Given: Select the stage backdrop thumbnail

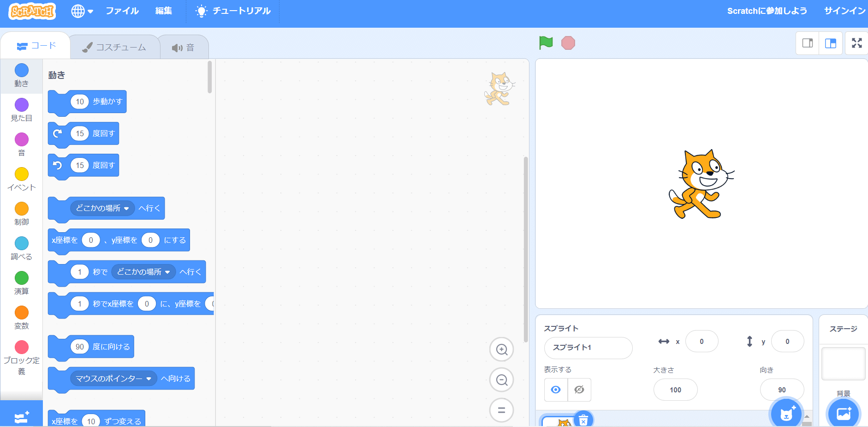Looking at the screenshot, I should tap(843, 364).
